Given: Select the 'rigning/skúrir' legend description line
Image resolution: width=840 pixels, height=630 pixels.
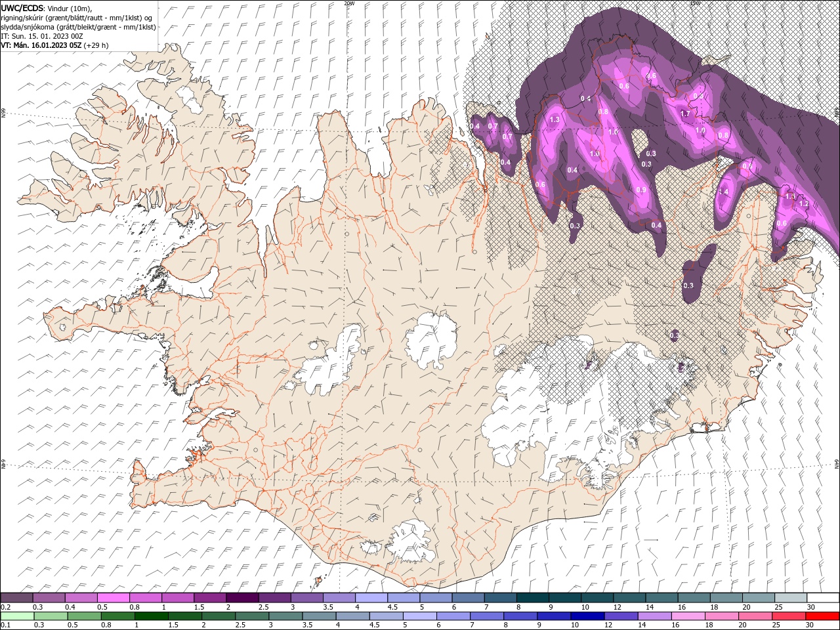Looking at the screenshot, I should (77, 18).
